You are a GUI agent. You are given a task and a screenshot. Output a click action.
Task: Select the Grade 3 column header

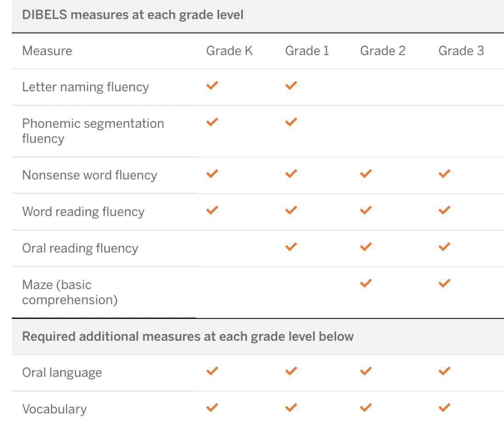[x=461, y=50]
